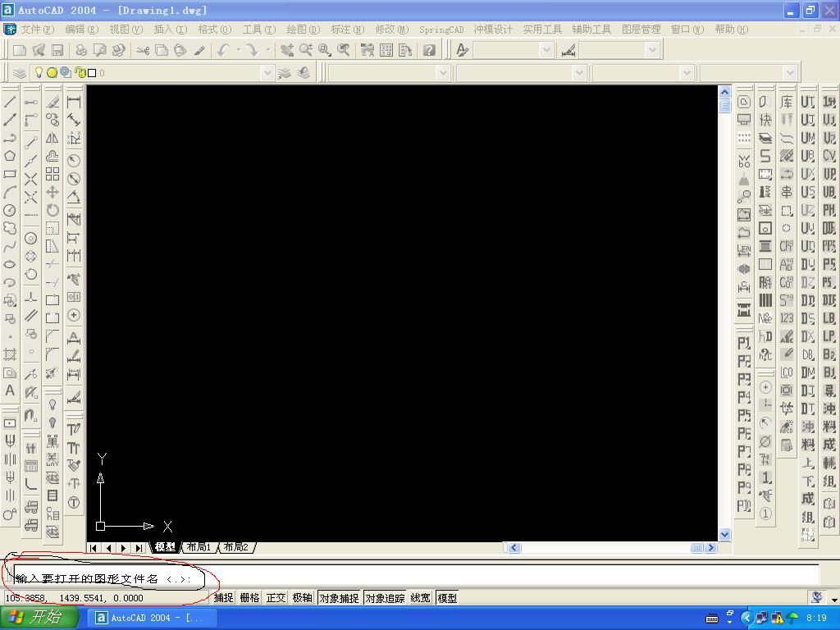This screenshot has height=630, width=840.
Task: Open the 冲模设计 menu
Action: tap(493, 30)
